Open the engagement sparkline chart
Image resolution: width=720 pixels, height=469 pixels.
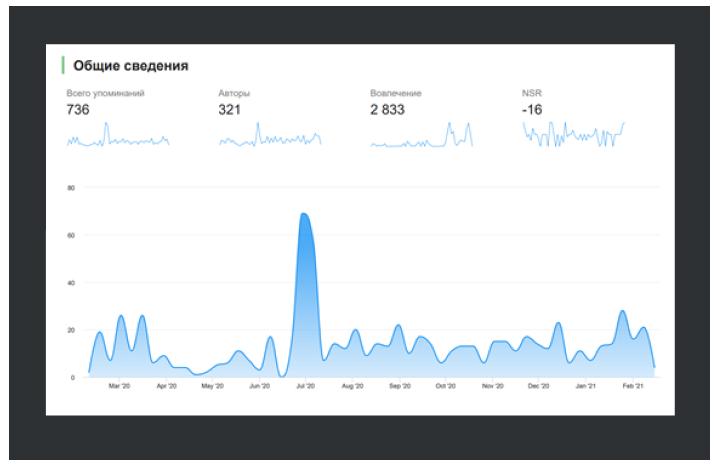(x=422, y=134)
